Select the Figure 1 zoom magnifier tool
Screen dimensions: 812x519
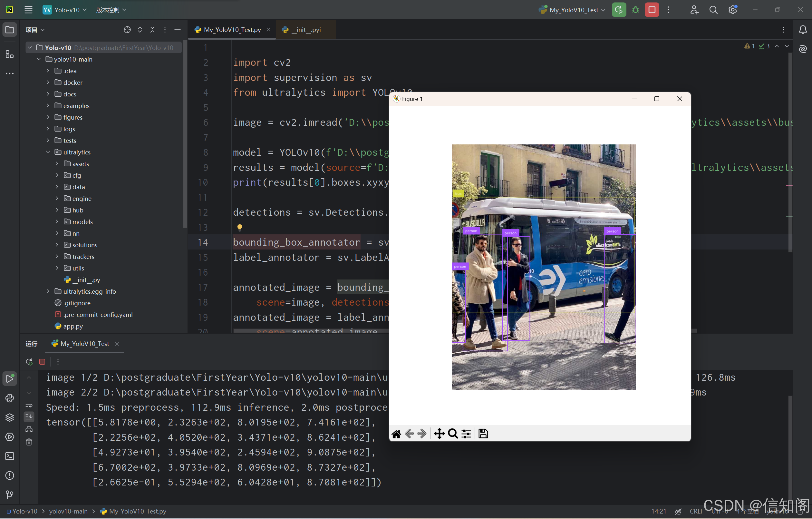pyautogui.click(x=453, y=433)
